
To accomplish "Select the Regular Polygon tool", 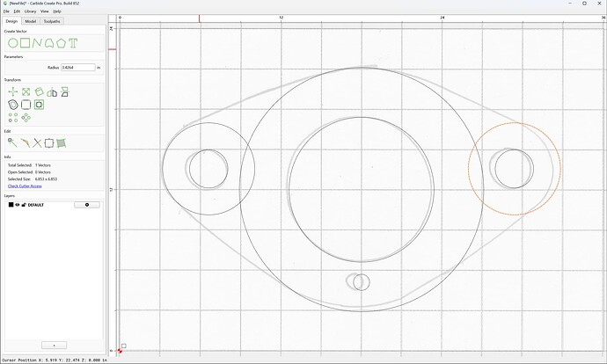I will pyautogui.click(x=61, y=43).
